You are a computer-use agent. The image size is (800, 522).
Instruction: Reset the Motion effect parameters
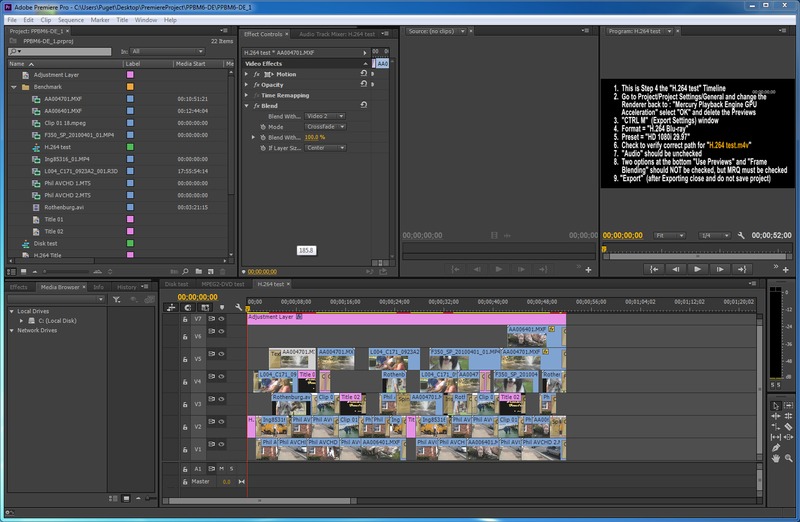(362, 74)
